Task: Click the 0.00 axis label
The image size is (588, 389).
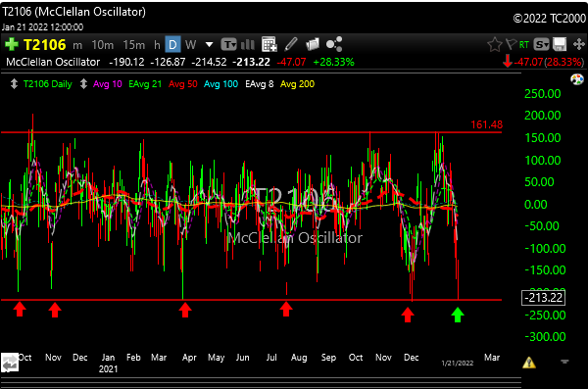Action: pyautogui.click(x=536, y=205)
